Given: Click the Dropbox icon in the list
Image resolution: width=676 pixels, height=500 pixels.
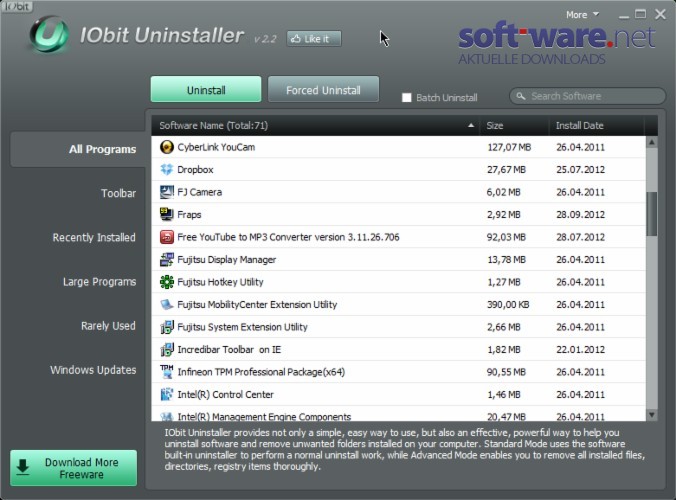Looking at the screenshot, I should click(166, 169).
